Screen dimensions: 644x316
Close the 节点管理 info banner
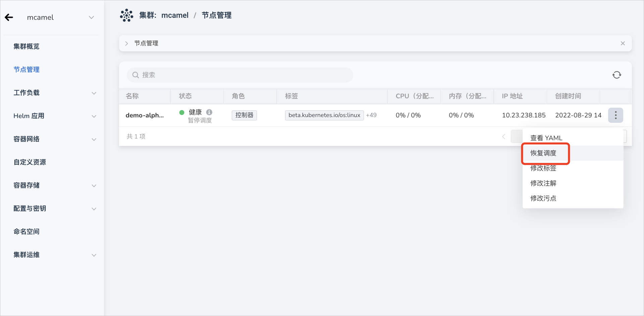tap(623, 43)
